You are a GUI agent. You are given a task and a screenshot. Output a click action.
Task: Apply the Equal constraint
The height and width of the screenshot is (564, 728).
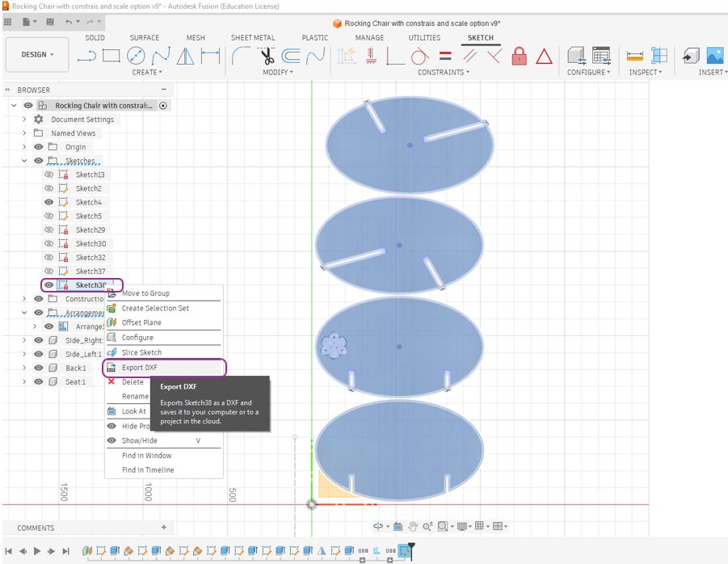(445, 57)
